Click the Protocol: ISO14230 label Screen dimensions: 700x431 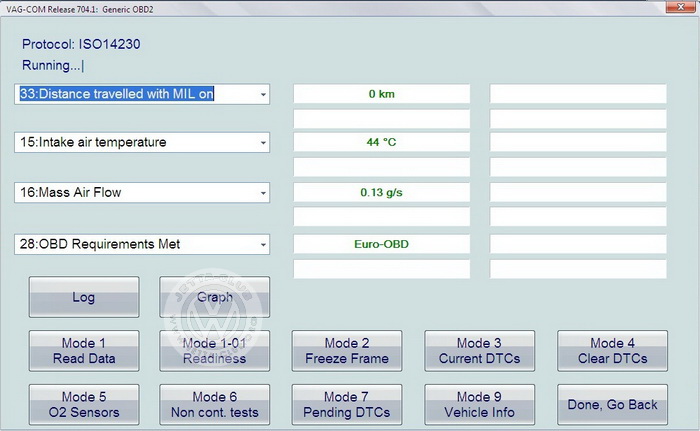[81, 44]
